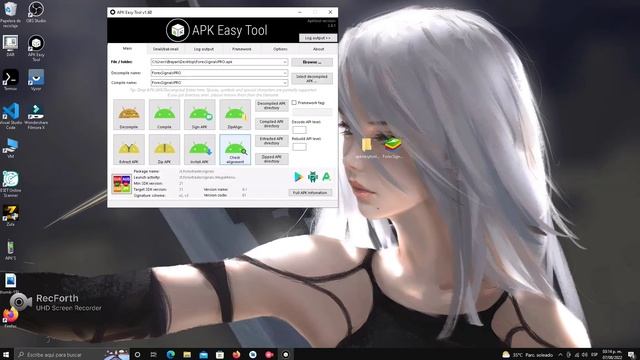Image resolution: width=640 pixels, height=360 pixels.
Task: Click the Install APK icon button
Action: [x=200, y=149]
